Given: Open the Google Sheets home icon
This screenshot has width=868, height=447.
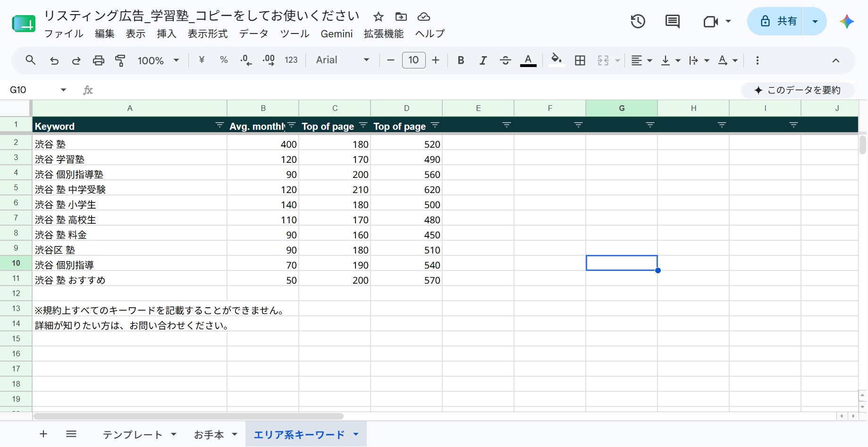Looking at the screenshot, I should 24,23.
